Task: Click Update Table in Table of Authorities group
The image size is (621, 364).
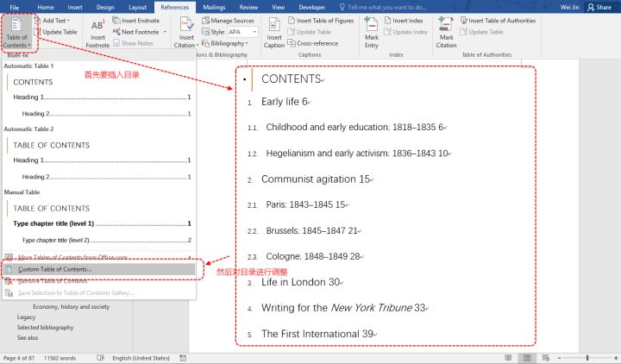Action: [x=481, y=32]
